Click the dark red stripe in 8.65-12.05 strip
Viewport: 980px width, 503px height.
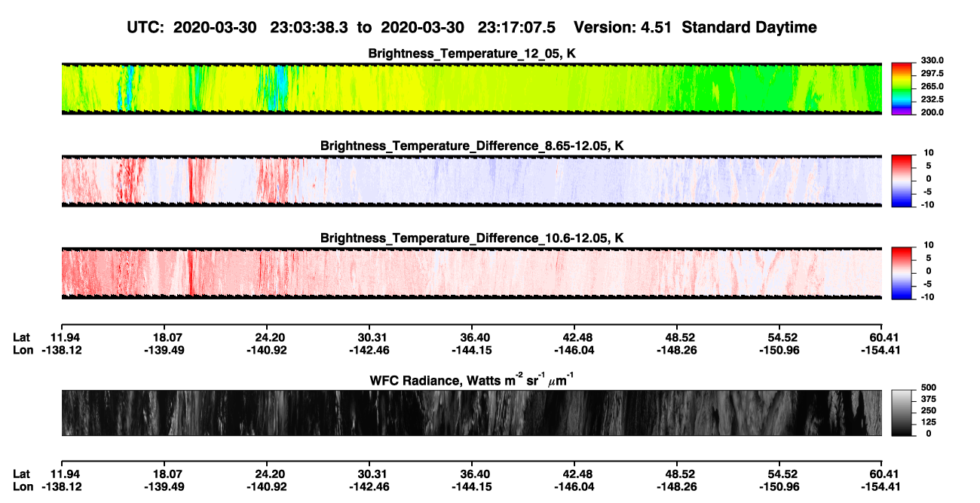click(x=190, y=180)
